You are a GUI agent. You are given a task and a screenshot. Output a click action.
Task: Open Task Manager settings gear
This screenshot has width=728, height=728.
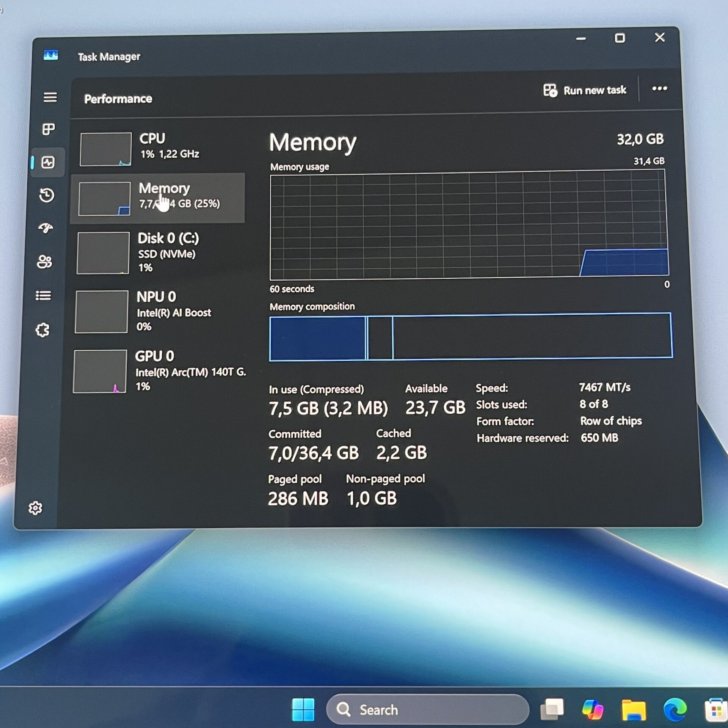35,508
